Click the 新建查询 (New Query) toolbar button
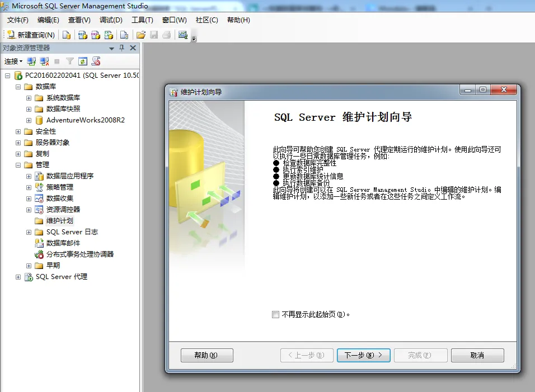 click(31, 35)
